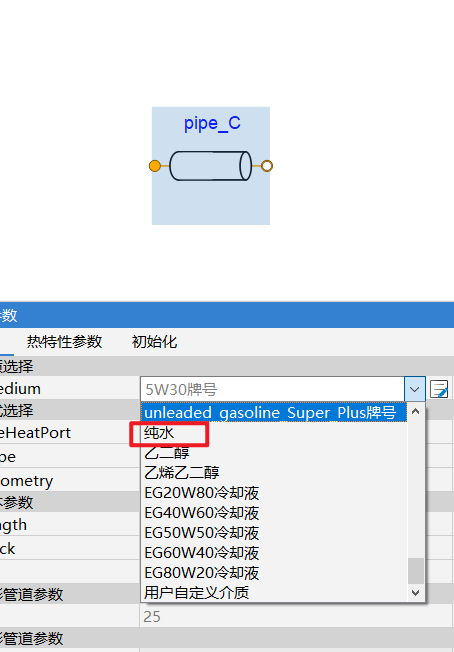Viewport: 454px width, 652px height.
Task: Switch to the 热特性参数 tab
Action: click(64, 342)
